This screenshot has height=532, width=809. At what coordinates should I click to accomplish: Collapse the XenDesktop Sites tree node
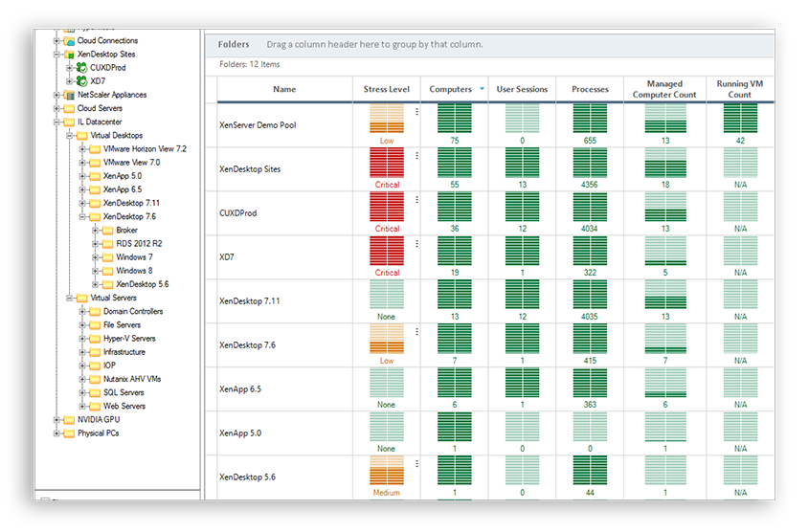(56, 55)
